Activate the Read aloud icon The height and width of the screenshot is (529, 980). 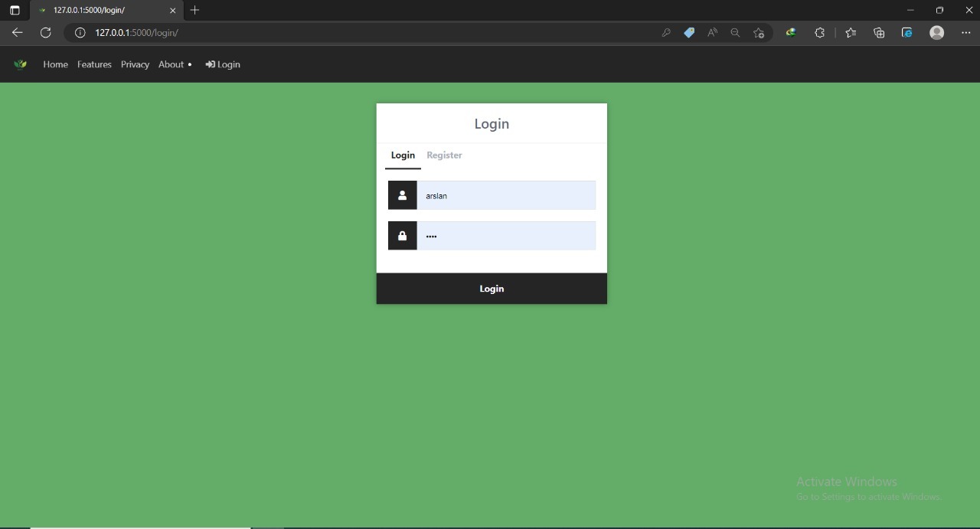(x=712, y=33)
